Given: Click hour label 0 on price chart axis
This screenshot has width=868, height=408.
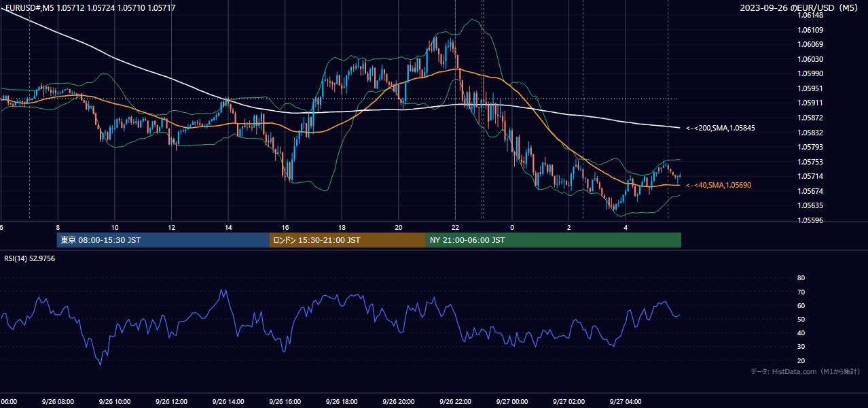Looking at the screenshot, I should tap(512, 227).
